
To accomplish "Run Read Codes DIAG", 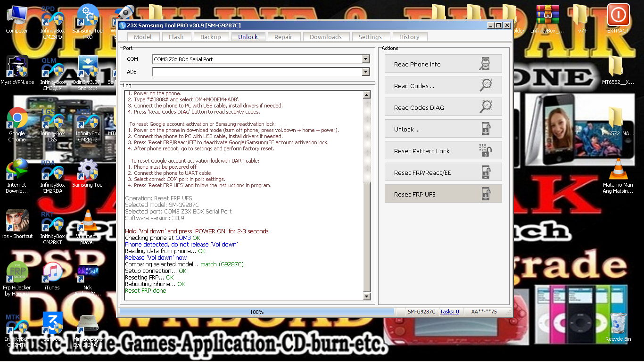I will tap(443, 107).
